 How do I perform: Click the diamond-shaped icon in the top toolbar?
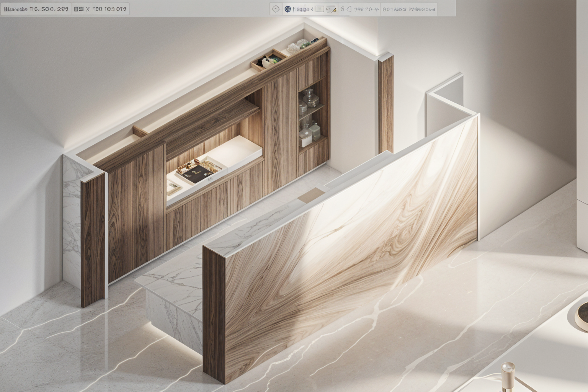coord(276,9)
